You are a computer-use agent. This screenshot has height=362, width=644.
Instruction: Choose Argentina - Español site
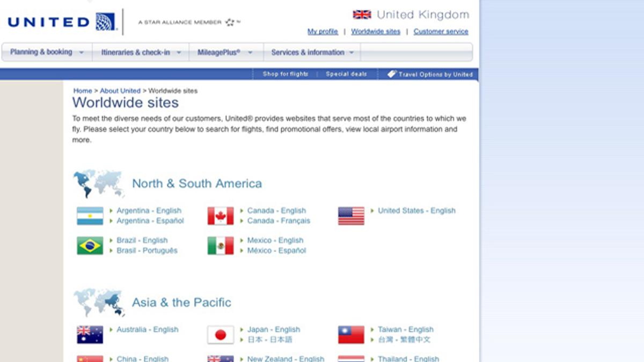pyautogui.click(x=150, y=220)
